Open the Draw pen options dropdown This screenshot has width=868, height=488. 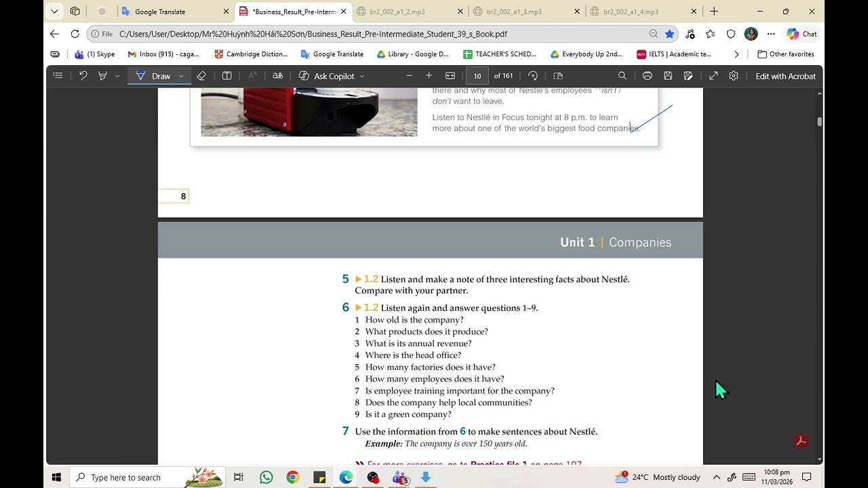click(x=181, y=76)
